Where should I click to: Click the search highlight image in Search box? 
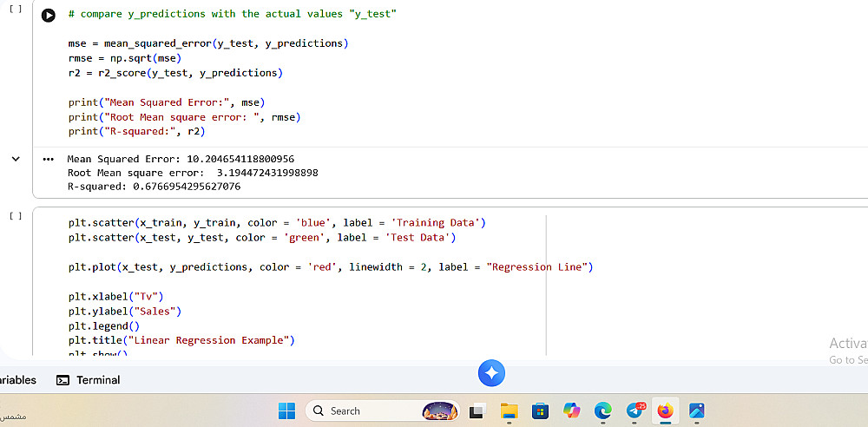click(x=440, y=411)
